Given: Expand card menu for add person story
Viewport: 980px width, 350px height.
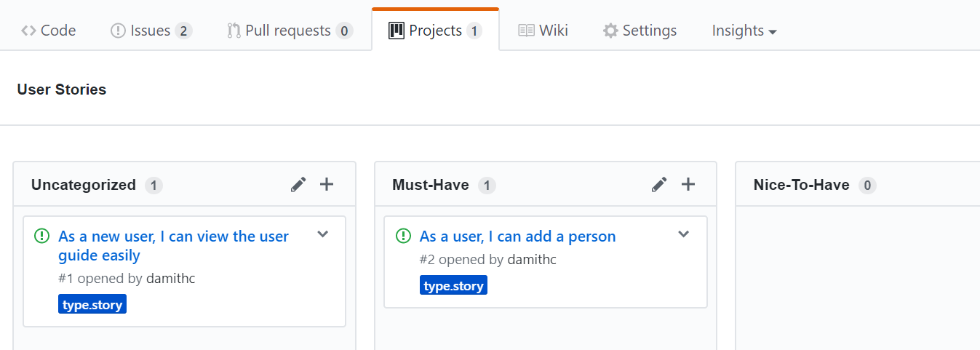Looking at the screenshot, I should [683, 234].
